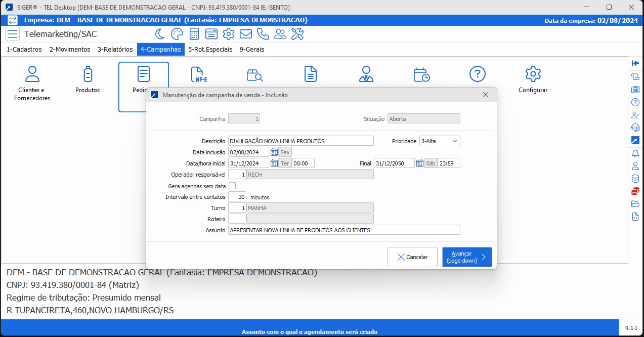
Task: Open the email envelope icon
Action: coord(246,34)
